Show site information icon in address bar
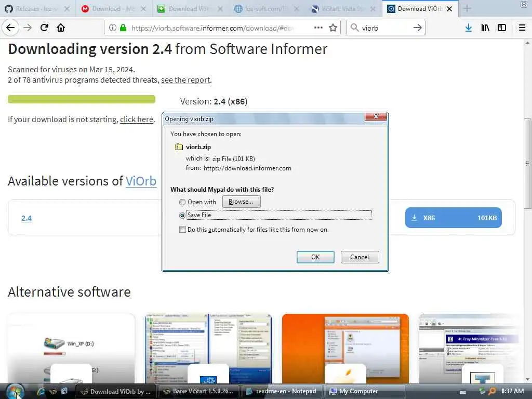The image size is (532, 399). point(112,28)
